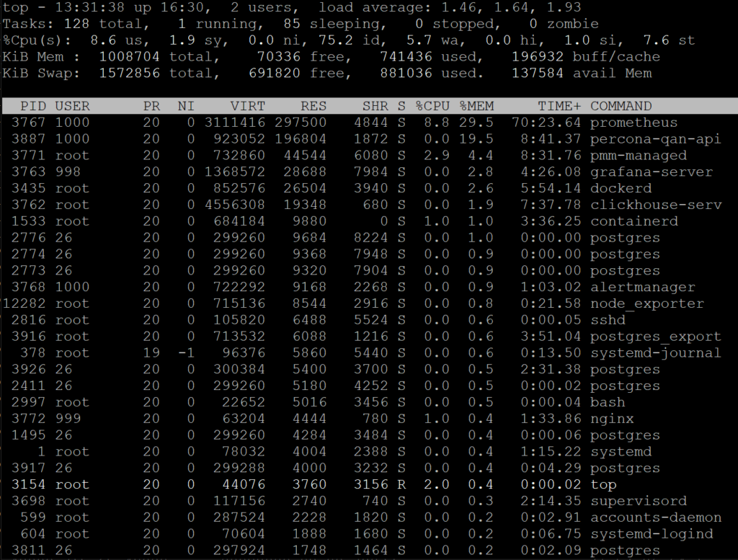
Task: Select the percona-qan-api command entry
Action: [x=655, y=139]
